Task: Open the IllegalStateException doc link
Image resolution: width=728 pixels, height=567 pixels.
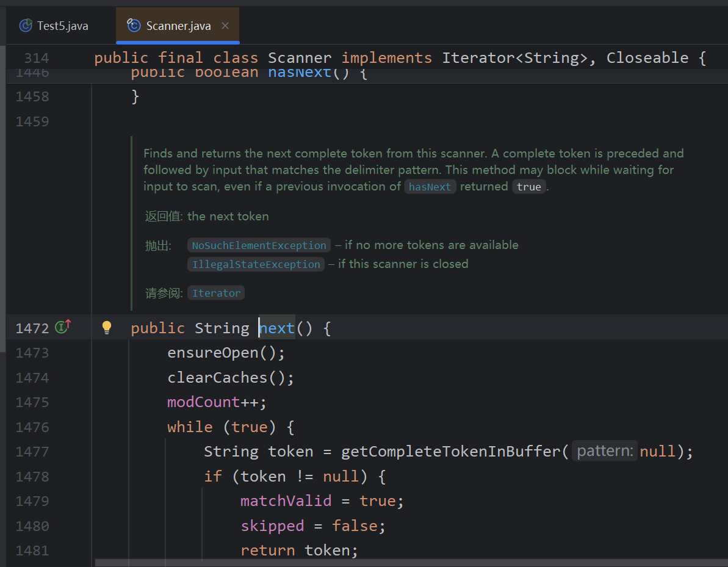Action: tap(256, 264)
